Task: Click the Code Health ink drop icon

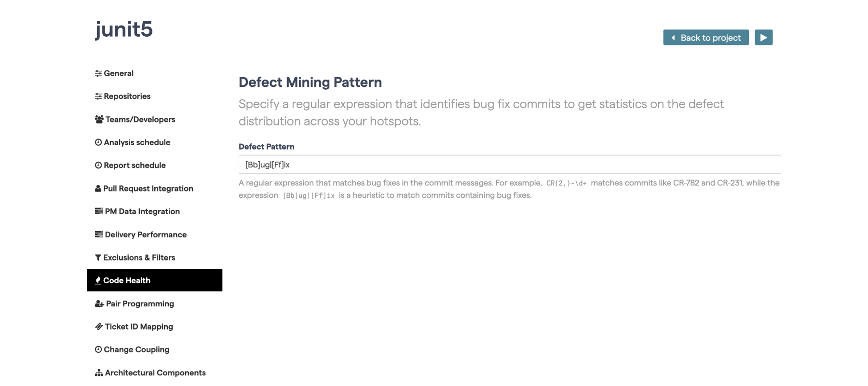Action: click(x=98, y=280)
